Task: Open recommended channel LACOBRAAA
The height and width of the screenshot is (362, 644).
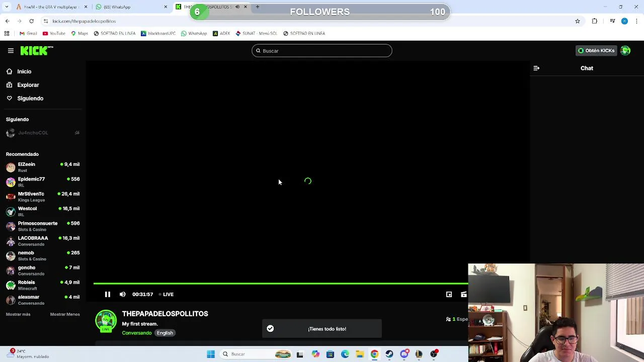Action: [43, 241]
